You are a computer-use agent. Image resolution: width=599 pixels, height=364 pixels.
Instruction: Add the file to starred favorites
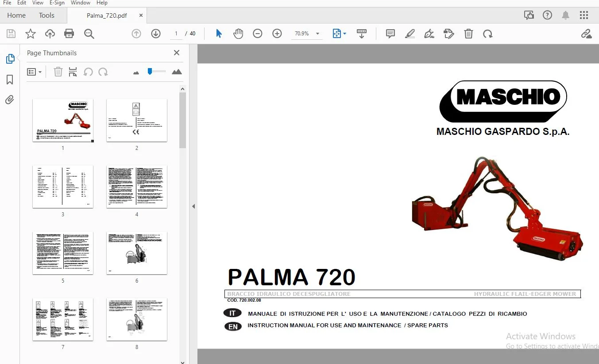pos(30,34)
